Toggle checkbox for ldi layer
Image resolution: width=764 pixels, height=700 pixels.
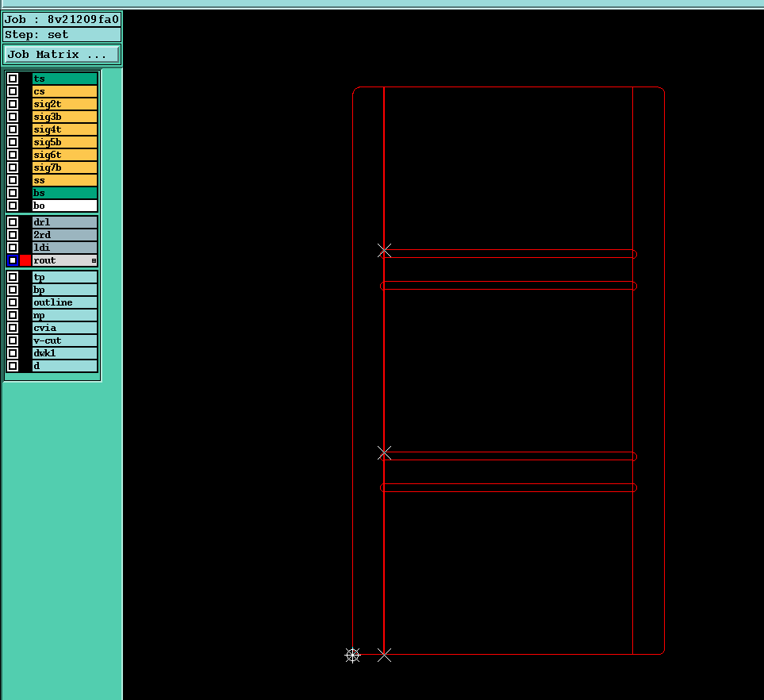tap(13, 247)
